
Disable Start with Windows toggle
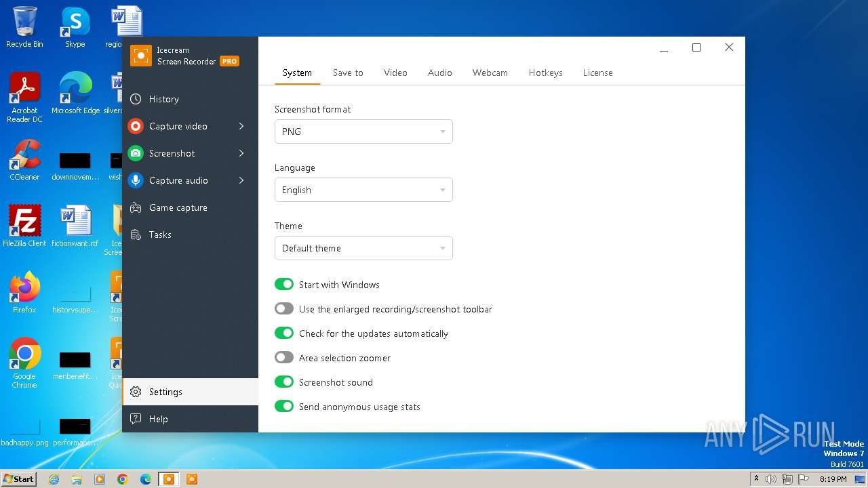click(284, 285)
